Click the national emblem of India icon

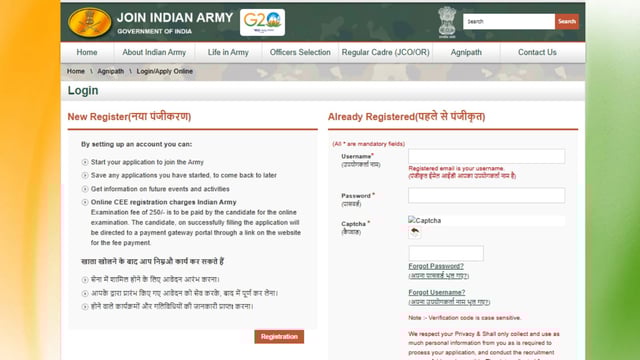447,22
